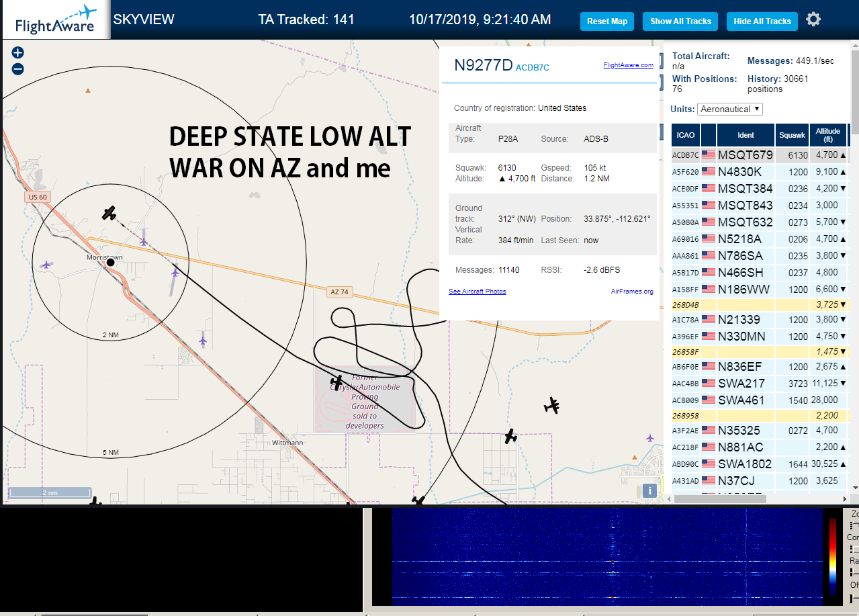Sort table by Ident column header
The height and width of the screenshot is (616, 859).
point(746,135)
